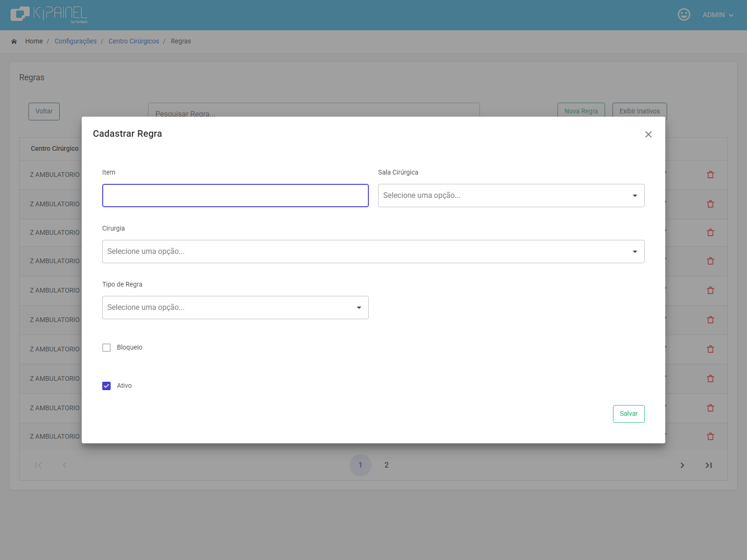Screen dimensions: 747x560
Task: Click trash icon on last table row
Action: [711, 436]
